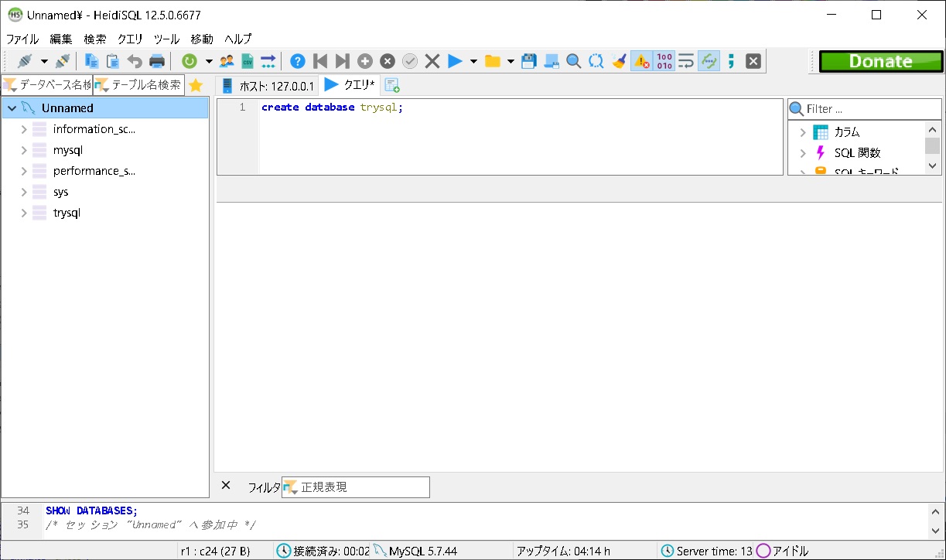Switch to the ホスト: 127.0.0.1 tab
946x560 pixels.
pyautogui.click(x=268, y=86)
